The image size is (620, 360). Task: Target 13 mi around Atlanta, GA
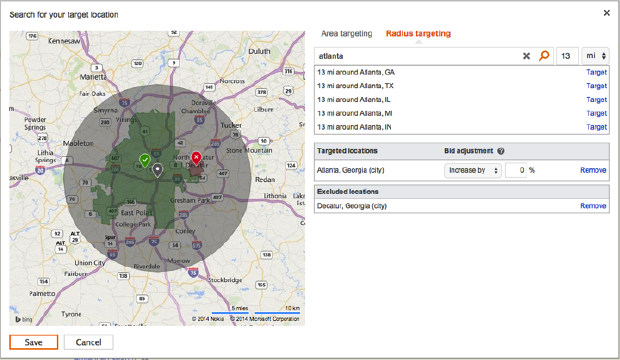point(596,72)
